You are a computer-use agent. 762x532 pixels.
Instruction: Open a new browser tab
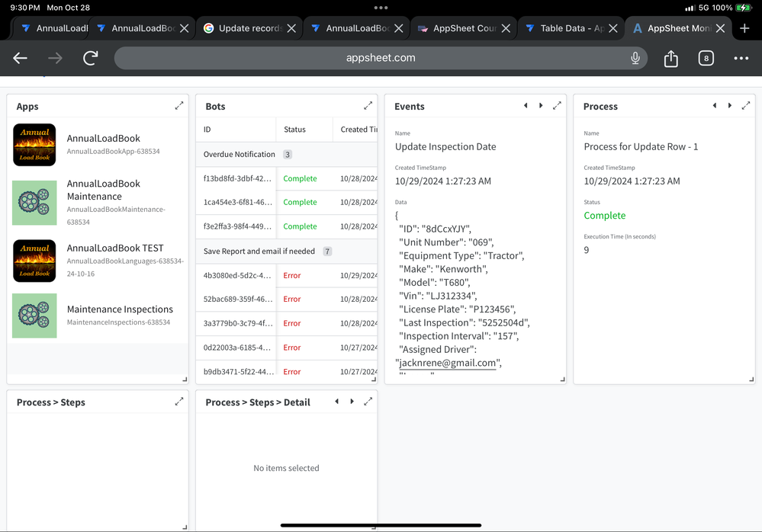pos(744,28)
